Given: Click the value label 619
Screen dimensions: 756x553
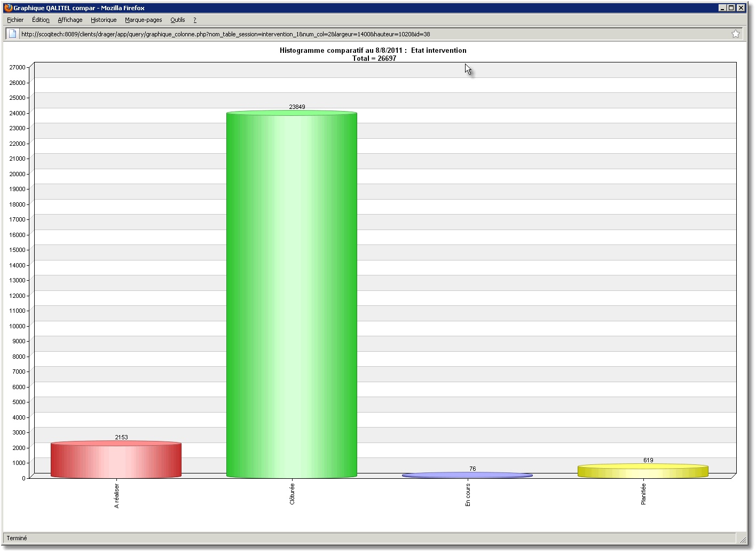Looking at the screenshot, I should pyautogui.click(x=648, y=460).
